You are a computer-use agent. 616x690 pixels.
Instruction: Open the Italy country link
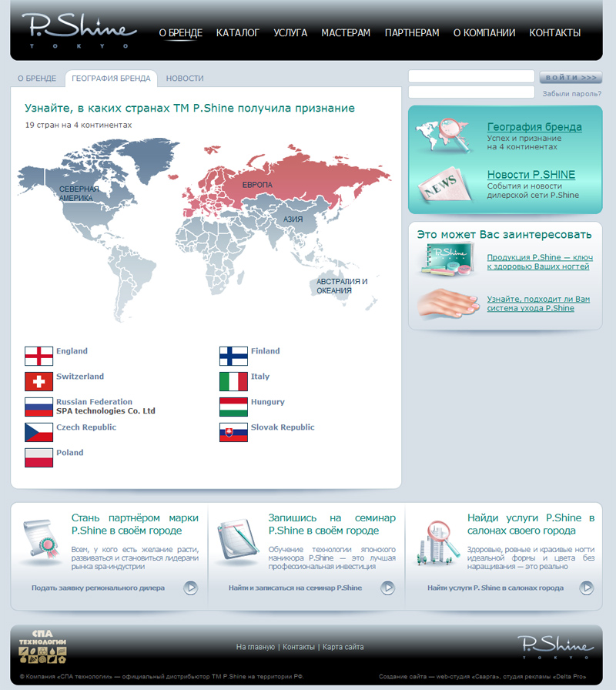tap(260, 377)
